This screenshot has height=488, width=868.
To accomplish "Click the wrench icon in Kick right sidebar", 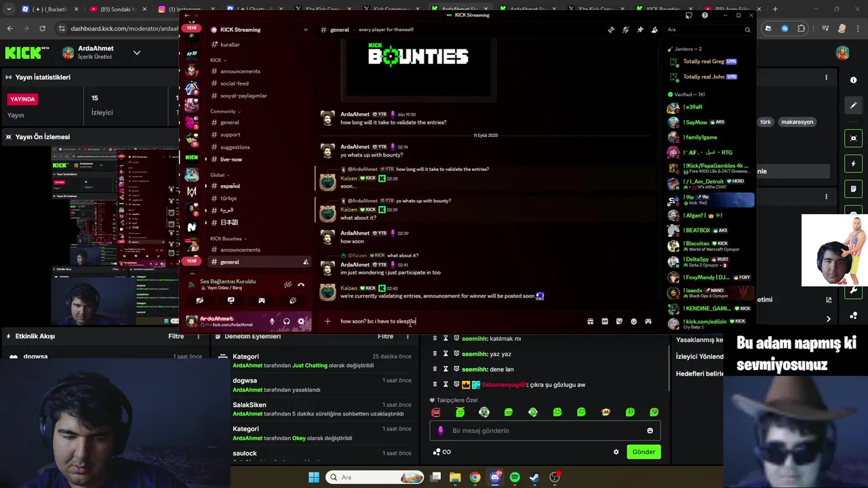I will pyautogui.click(x=853, y=291).
